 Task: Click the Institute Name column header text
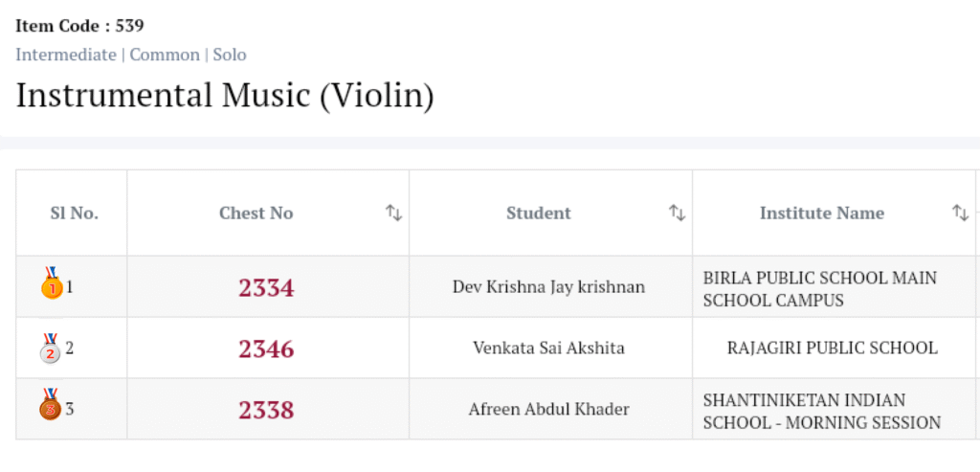(x=821, y=214)
